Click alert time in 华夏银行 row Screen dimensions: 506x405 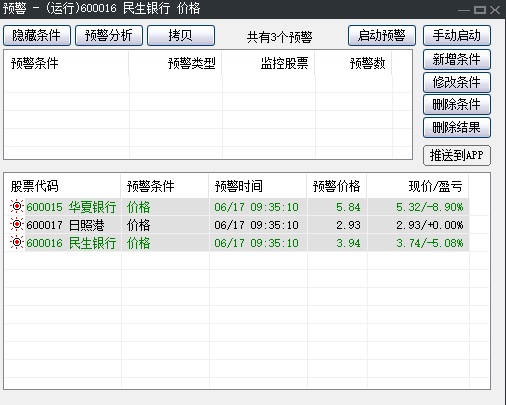[x=256, y=207]
